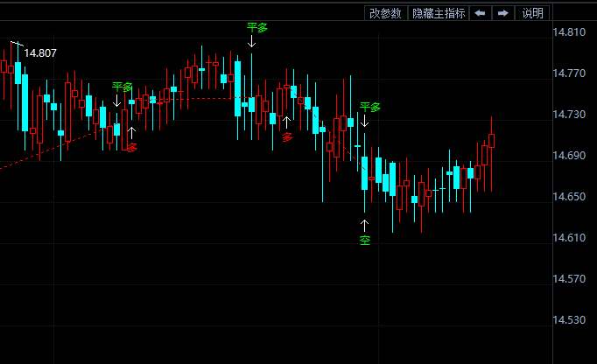
Task: Select the 14.807 high price label
Action: (40, 52)
